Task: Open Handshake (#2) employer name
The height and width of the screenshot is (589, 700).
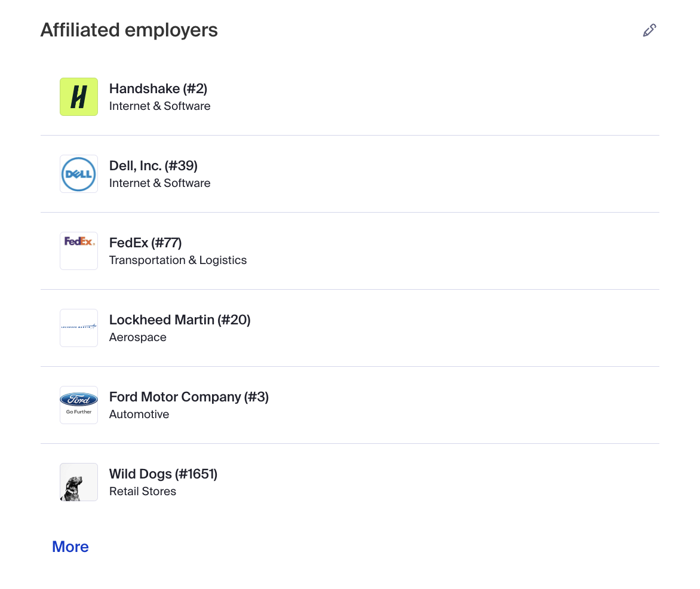Action: tap(158, 89)
